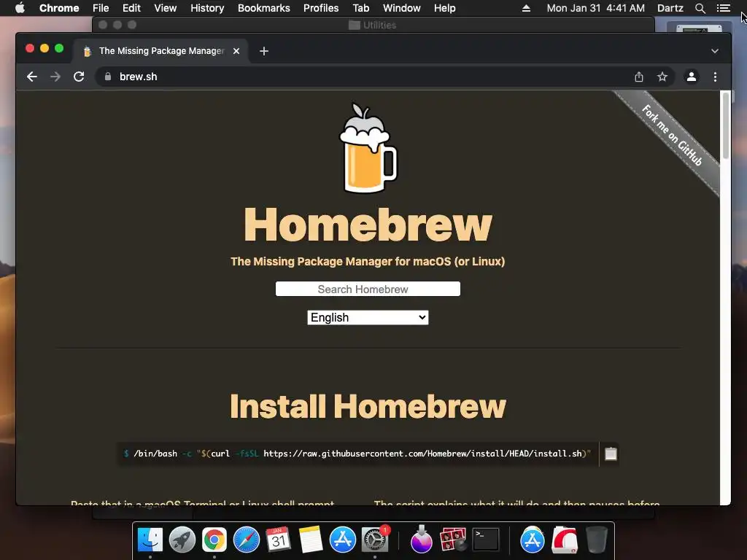The height and width of the screenshot is (560, 747).
Task: Reload the brew.sh page
Action: pos(79,77)
